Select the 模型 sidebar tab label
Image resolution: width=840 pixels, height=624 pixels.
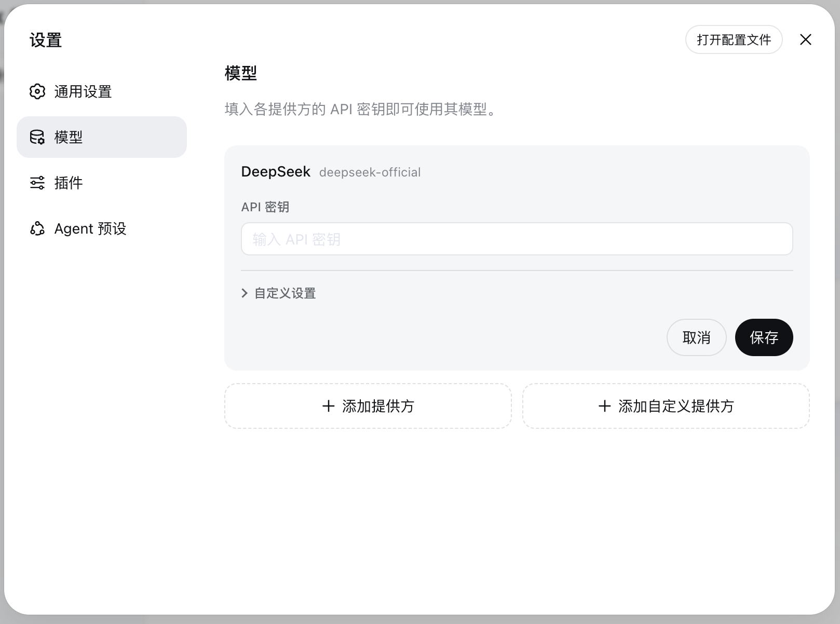point(69,138)
